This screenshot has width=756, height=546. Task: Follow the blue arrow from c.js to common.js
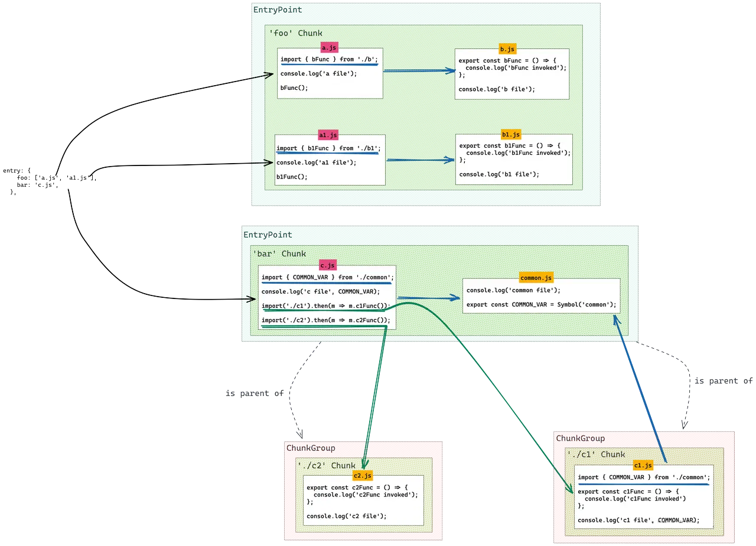pyautogui.click(x=428, y=297)
